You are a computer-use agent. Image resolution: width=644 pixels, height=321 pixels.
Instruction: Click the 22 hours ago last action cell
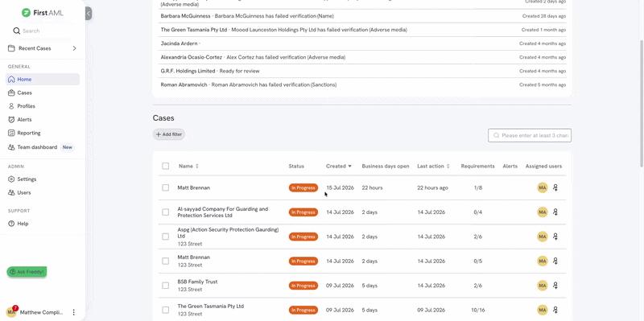(x=432, y=187)
